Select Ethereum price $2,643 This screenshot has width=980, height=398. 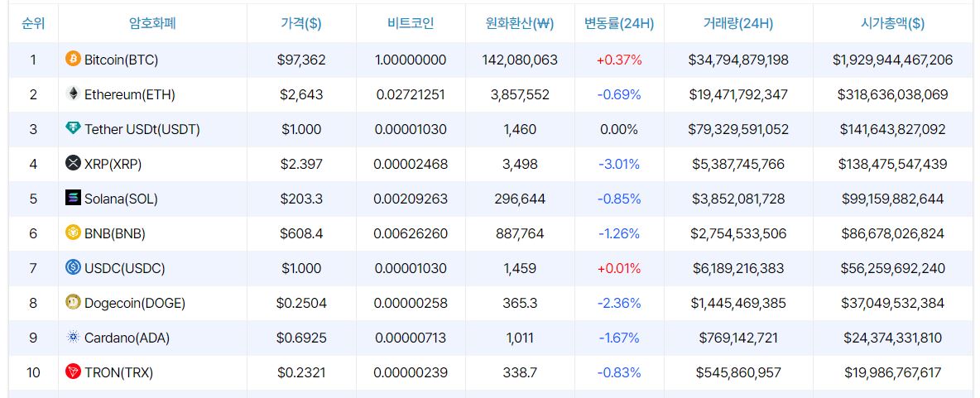point(301,95)
